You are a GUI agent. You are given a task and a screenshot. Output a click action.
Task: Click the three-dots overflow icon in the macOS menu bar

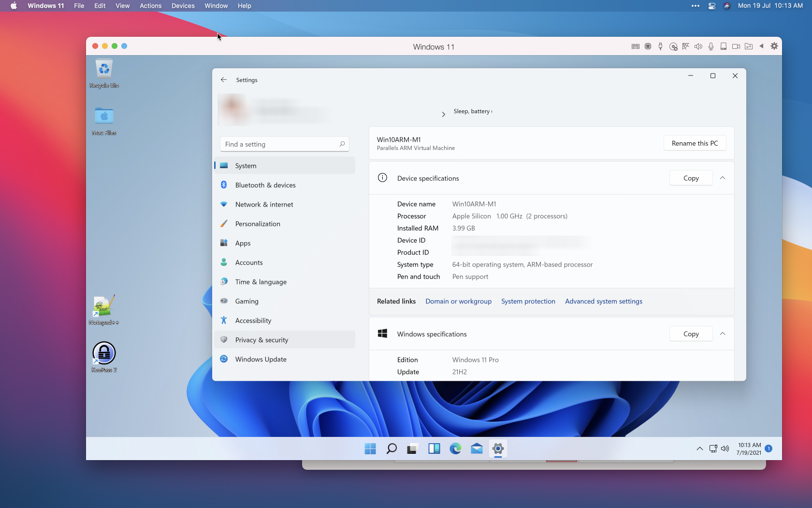click(x=696, y=6)
